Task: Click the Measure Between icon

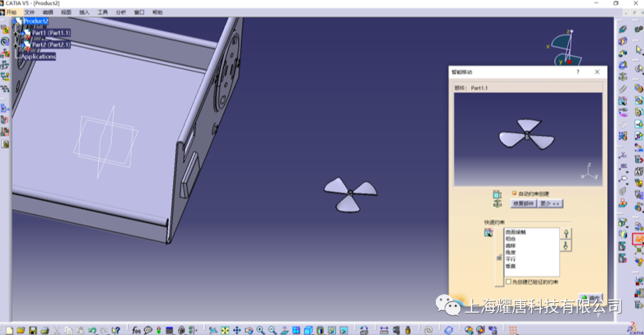Action: pos(383,330)
